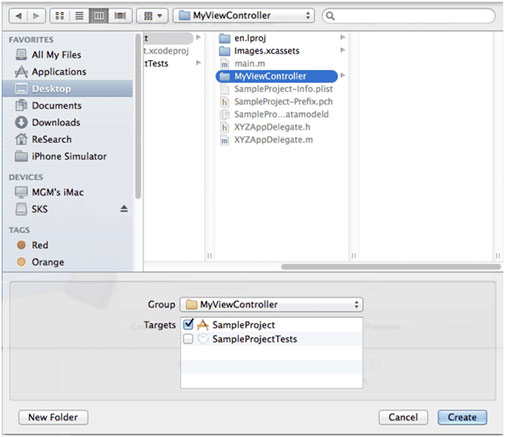This screenshot has height=437, width=505.
Task: Open the MyViewController path popup
Action: [244, 16]
